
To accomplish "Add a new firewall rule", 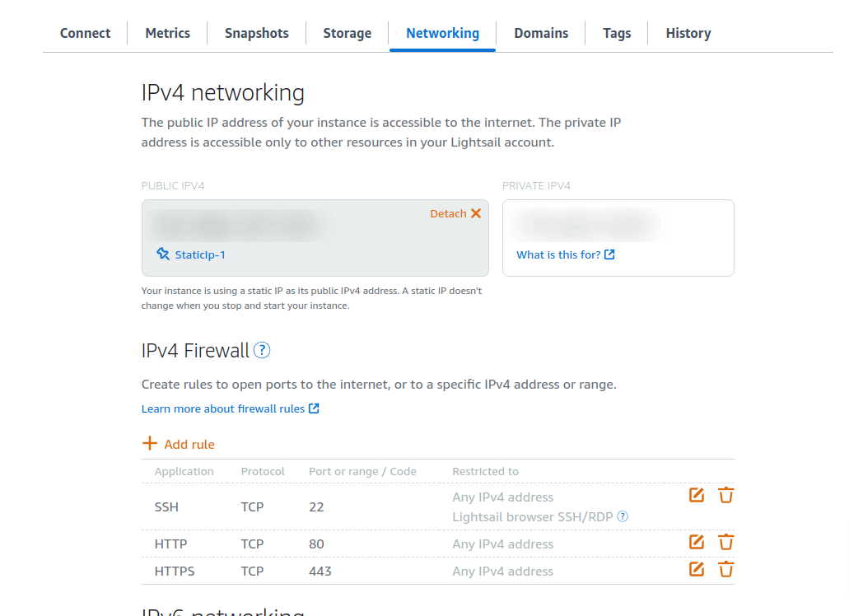I will pos(178,444).
